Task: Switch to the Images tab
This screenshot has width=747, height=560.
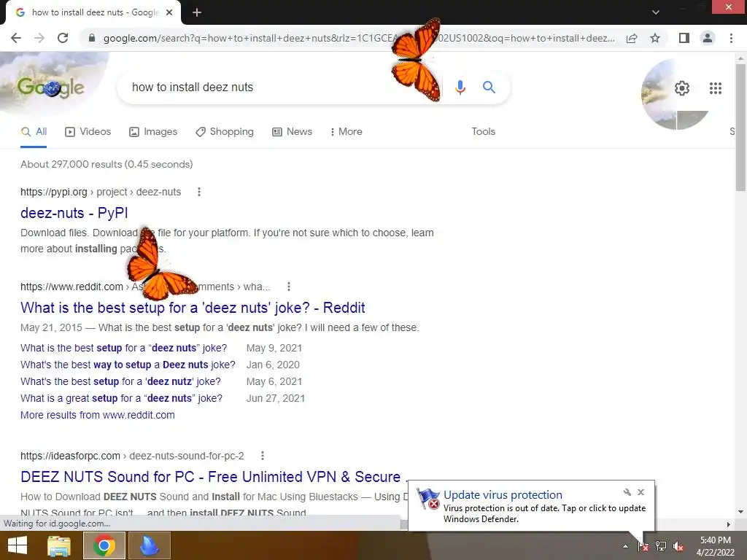Action: [x=153, y=132]
